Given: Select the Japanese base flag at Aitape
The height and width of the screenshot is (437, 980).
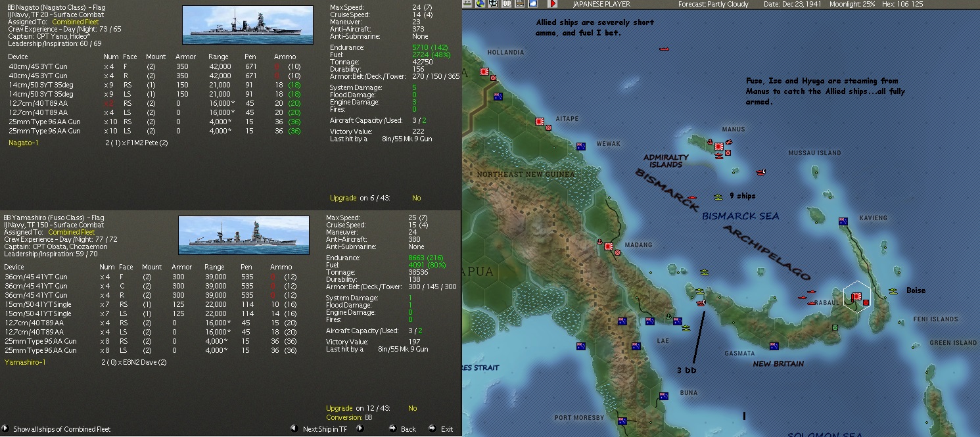Looking at the screenshot, I should [x=540, y=121].
